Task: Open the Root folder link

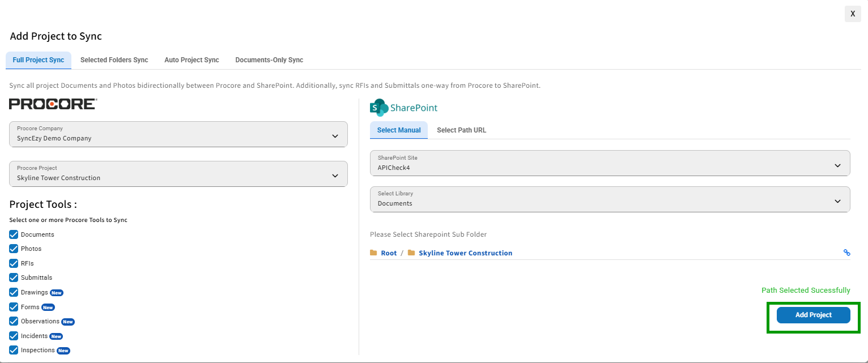Action: tap(389, 253)
